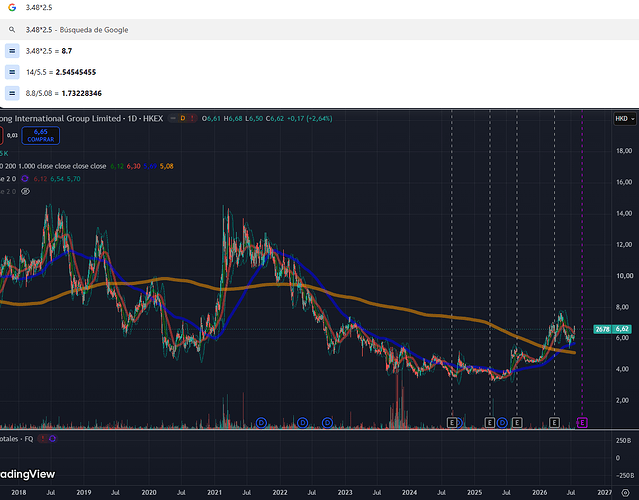Click the 6,65 COMPRAR buy button
Viewport: 639px width, 500px height.
pos(41,135)
